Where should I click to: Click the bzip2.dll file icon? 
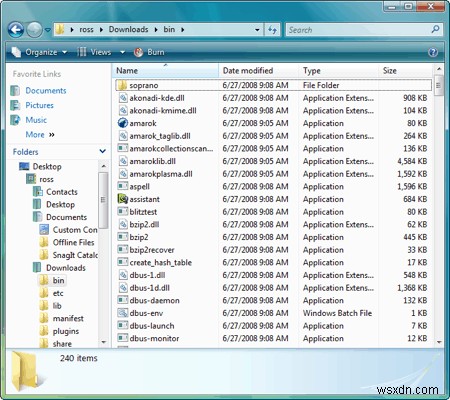coord(123,224)
